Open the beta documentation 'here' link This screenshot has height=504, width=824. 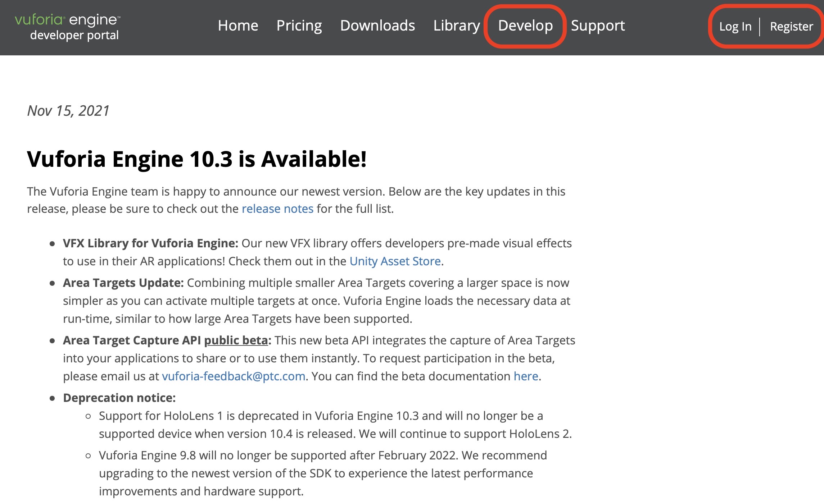tap(526, 376)
